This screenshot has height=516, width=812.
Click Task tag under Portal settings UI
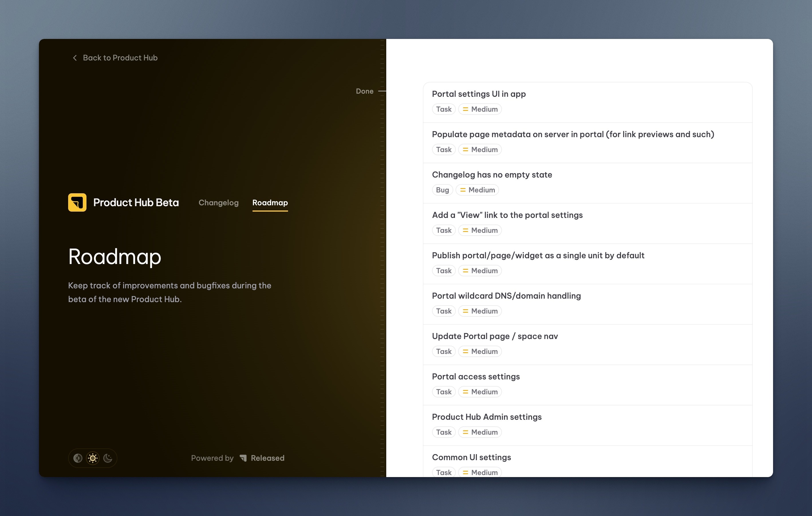click(444, 109)
